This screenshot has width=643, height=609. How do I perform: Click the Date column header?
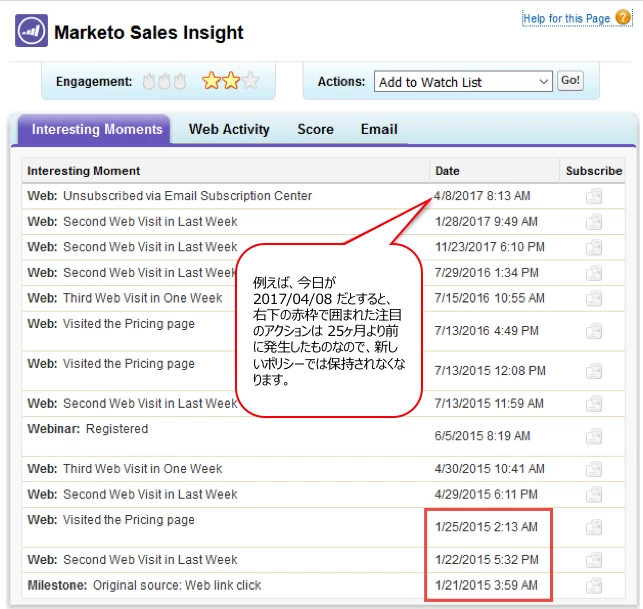447,171
